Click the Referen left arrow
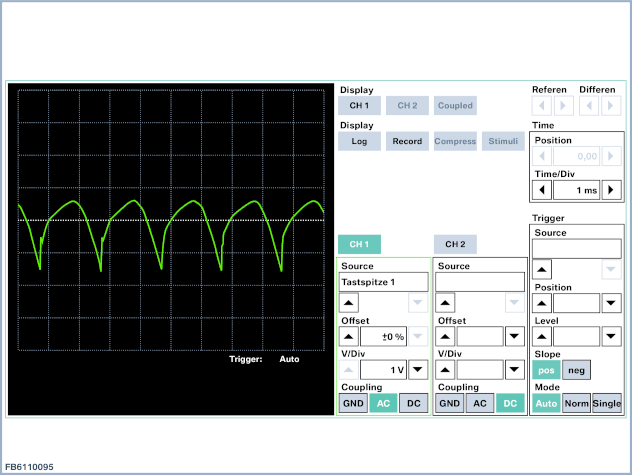Screen dimensions: 632x475 [542, 106]
